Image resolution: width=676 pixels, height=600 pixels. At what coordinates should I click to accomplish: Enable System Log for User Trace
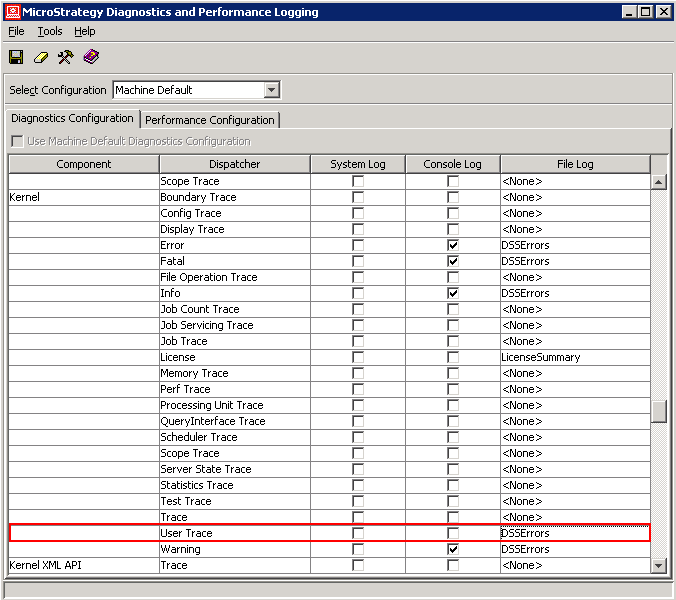click(x=358, y=533)
